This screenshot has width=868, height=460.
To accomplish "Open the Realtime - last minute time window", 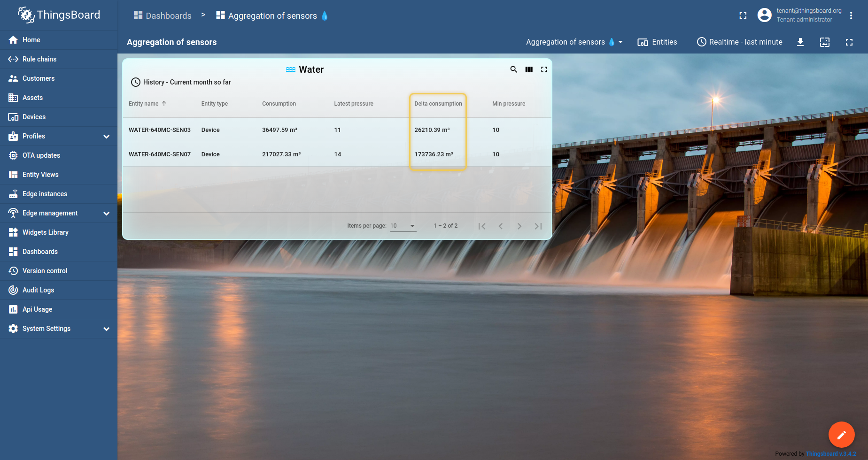I will (739, 42).
